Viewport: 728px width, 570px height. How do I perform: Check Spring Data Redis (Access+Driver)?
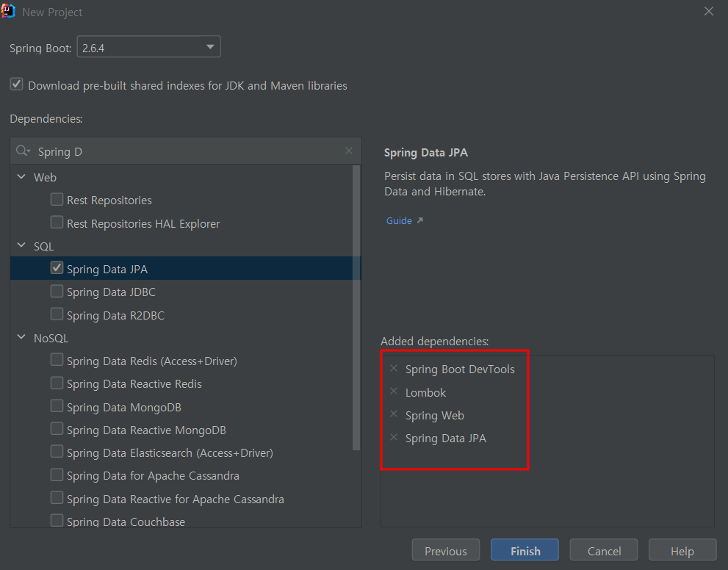pos(57,360)
